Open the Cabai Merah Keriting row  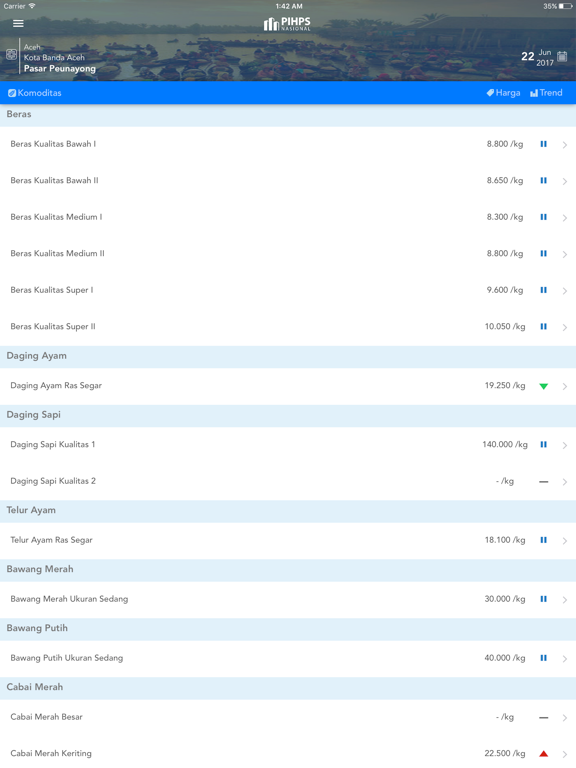point(288,753)
